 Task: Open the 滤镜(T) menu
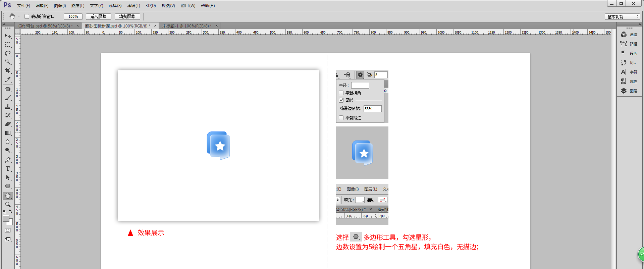click(133, 6)
